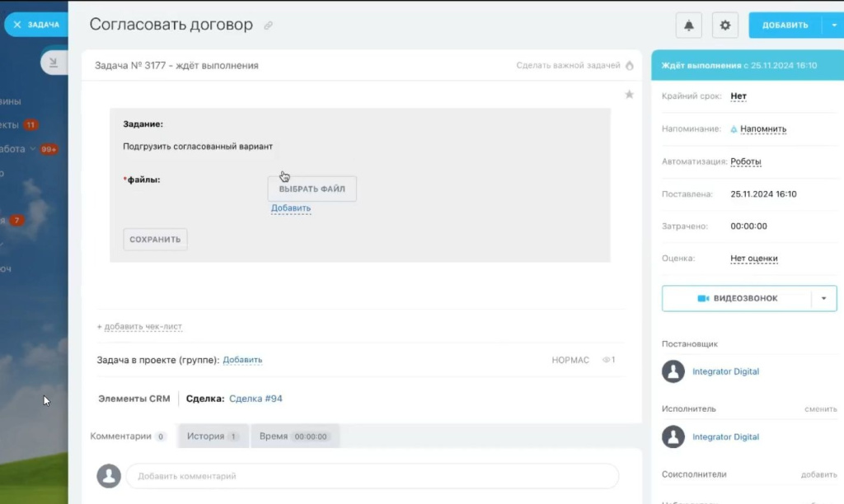
Task: Collapse the left sidebar menu arrow icon
Action: pyautogui.click(x=54, y=63)
